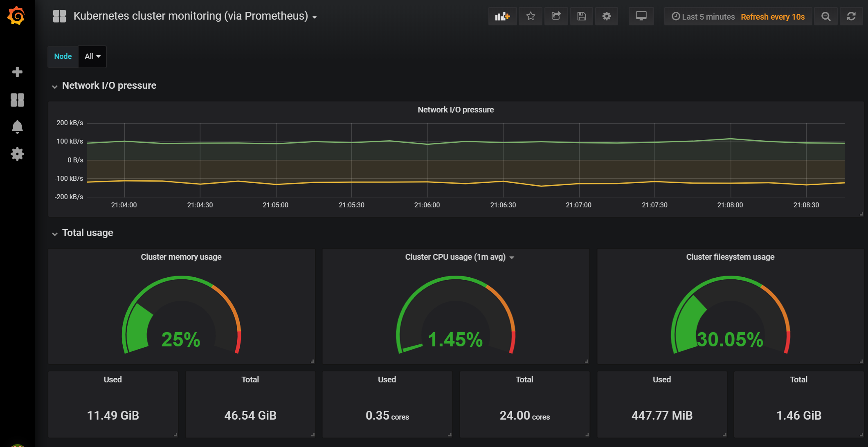868x447 pixels.
Task: Open the Create plus menu in sidebar
Action: click(x=17, y=72)
